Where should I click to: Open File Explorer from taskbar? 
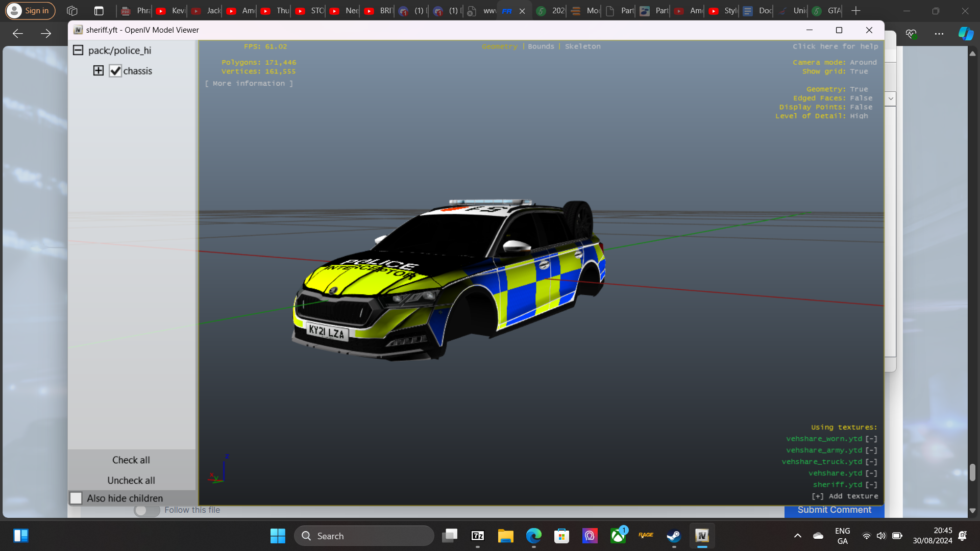coord(505,536)
